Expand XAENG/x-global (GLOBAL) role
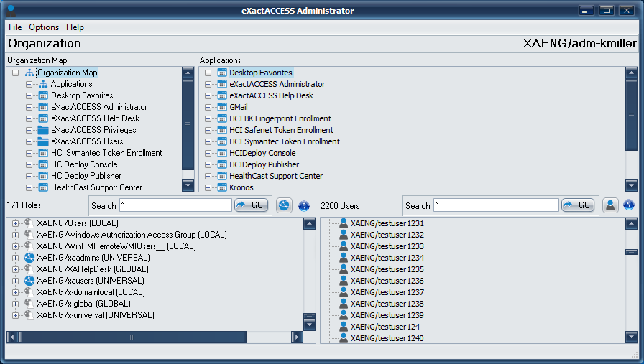This screenshot has height=364, width=644. pyautogui.click(x=15, y=304)
